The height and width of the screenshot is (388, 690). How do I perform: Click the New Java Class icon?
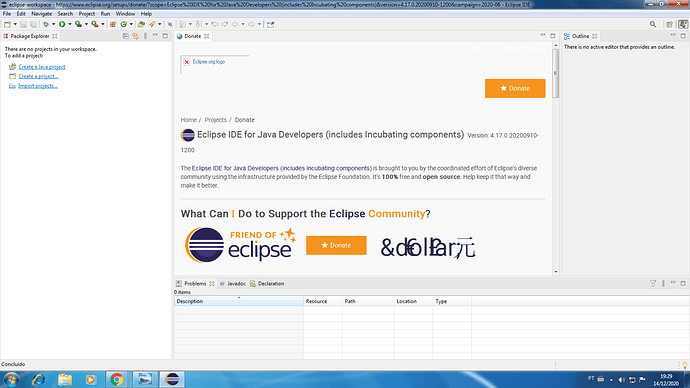(124, 24)
